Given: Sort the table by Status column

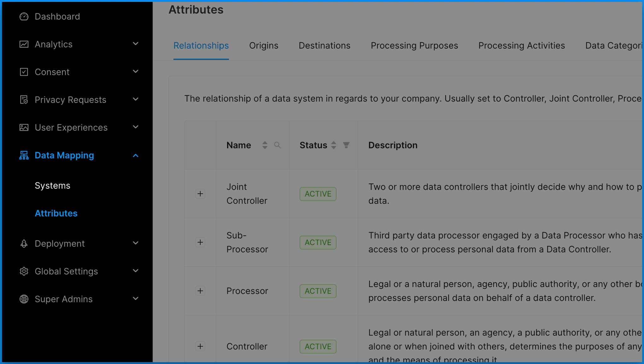Looking at the screenshot, I should (x=334, y=145).
